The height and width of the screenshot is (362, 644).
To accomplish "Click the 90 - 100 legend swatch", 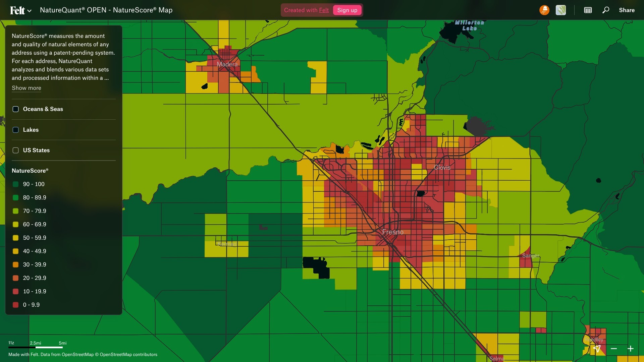I will pyautogui.click(x=15, y=184).
